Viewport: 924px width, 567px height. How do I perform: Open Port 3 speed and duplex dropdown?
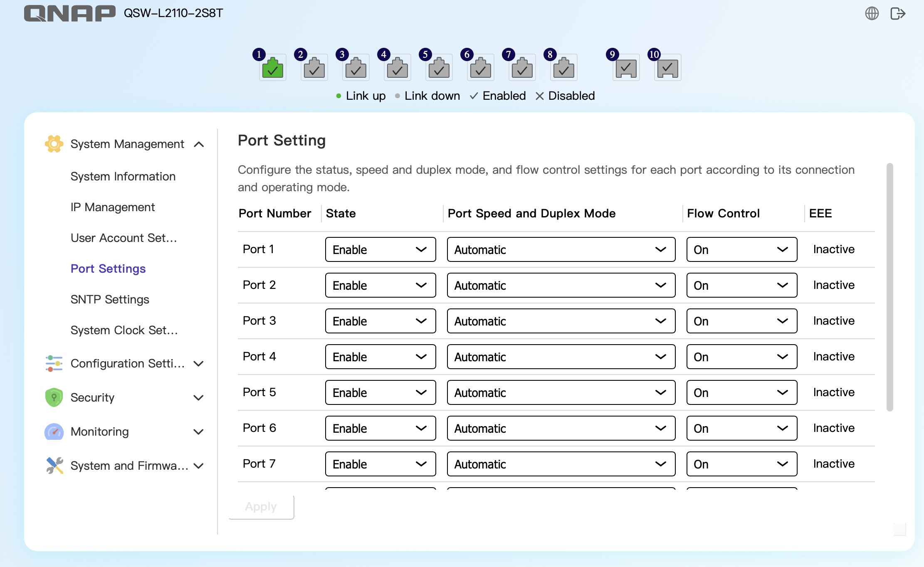tap(561, 321)
